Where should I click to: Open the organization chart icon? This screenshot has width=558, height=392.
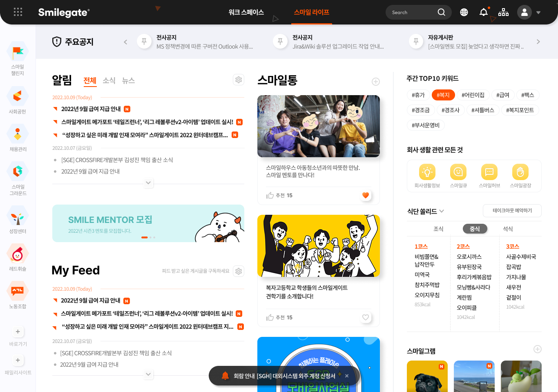(x=503, y=12)
